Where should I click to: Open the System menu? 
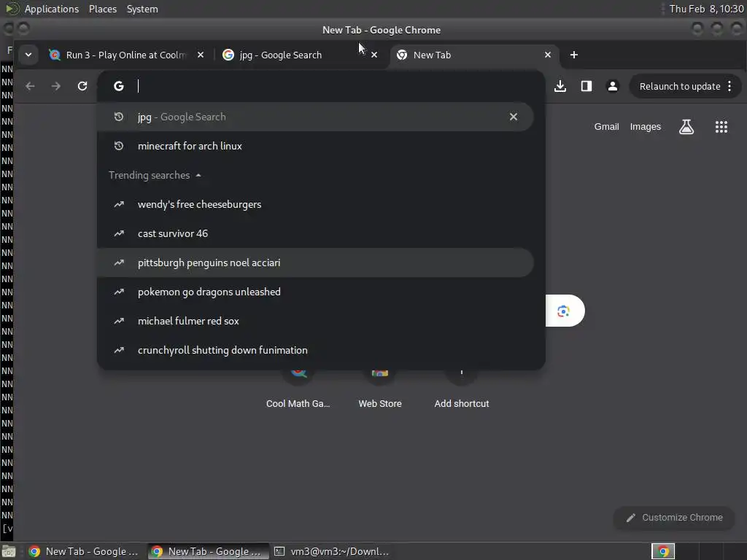pos(142,9)
